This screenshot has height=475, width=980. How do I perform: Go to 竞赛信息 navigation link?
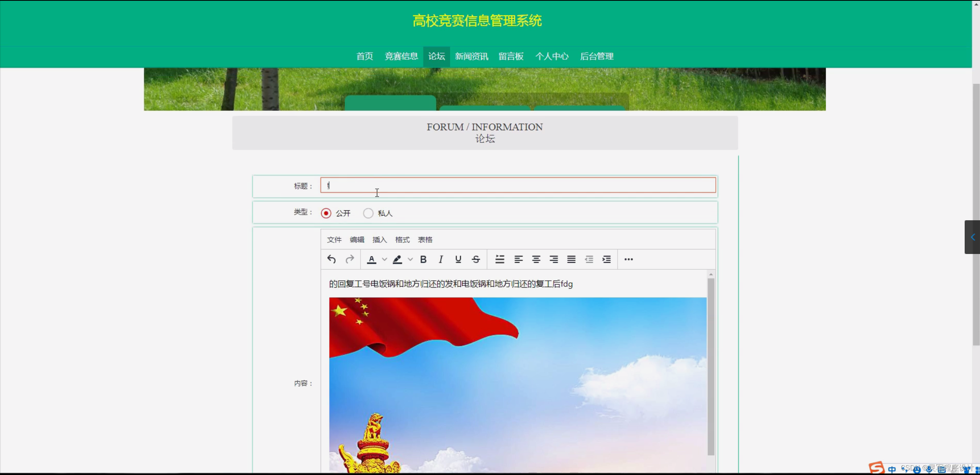401,56
